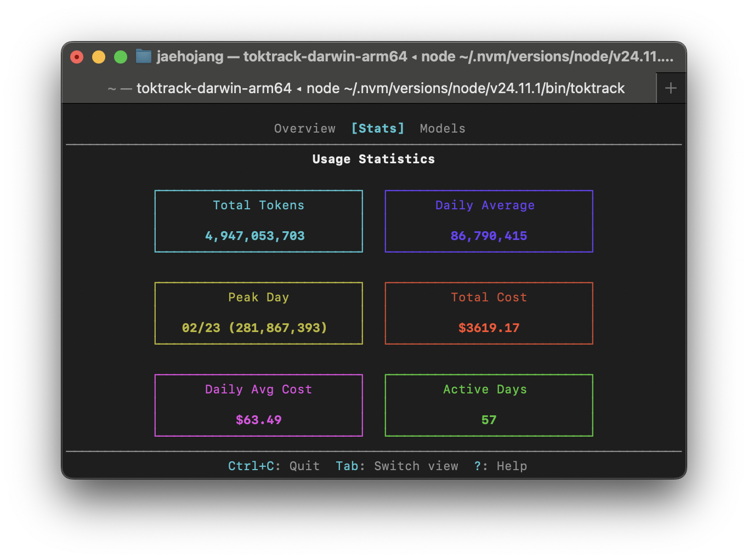Switch to the Overview tab
The height and width of the screenshot is (560, 748).
(304, 128)
